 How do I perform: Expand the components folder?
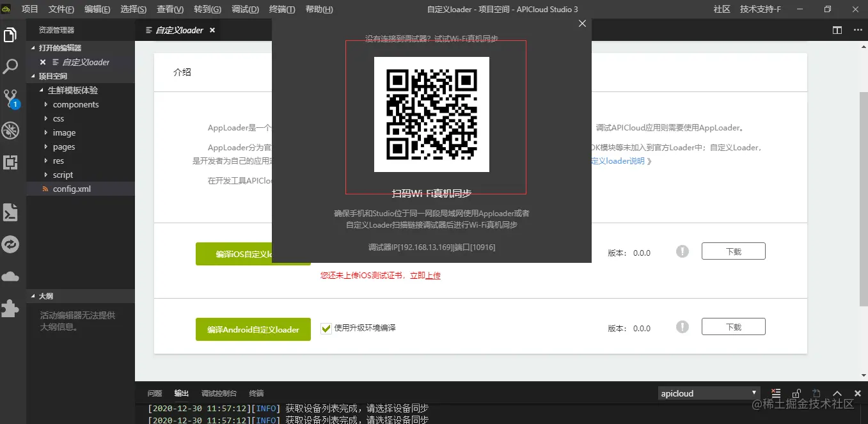(x=81, y=104)
